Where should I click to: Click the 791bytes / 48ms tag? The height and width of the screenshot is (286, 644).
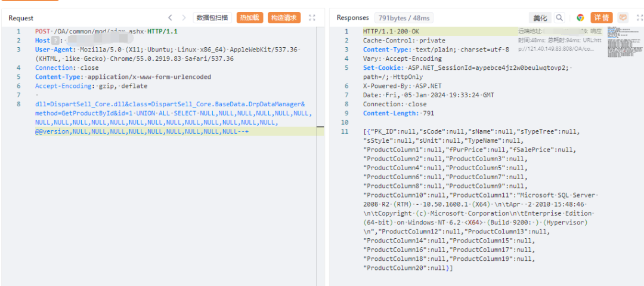click(x=404, y=18)
